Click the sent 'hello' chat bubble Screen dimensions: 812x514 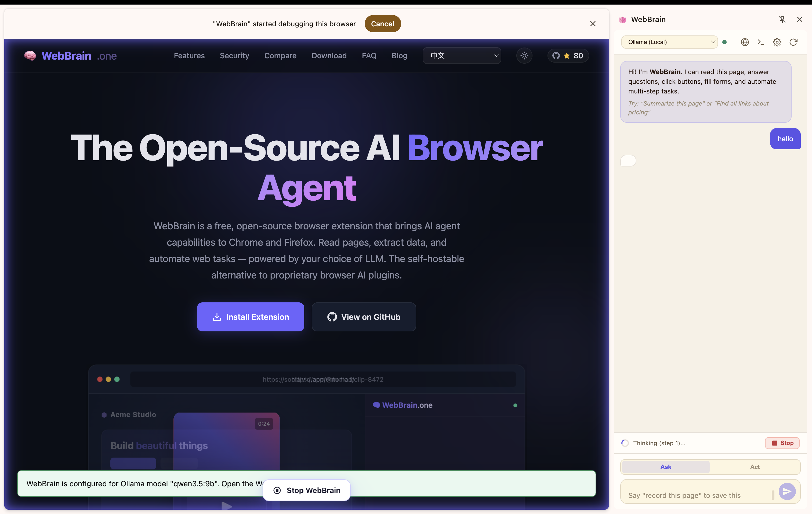[x=785, y=139]
